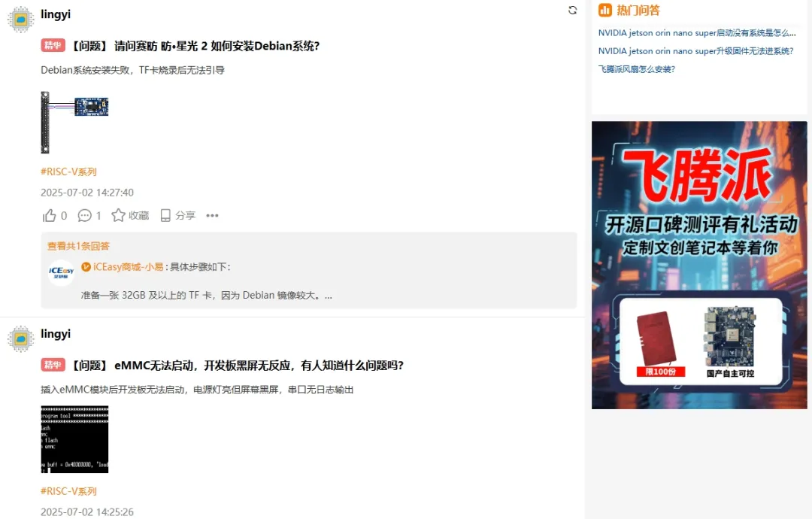Image resolution: width=812 pixels, height=519 pixels.
Task: Click the 14:27:40 post timestamp
Action: point(87,193)
